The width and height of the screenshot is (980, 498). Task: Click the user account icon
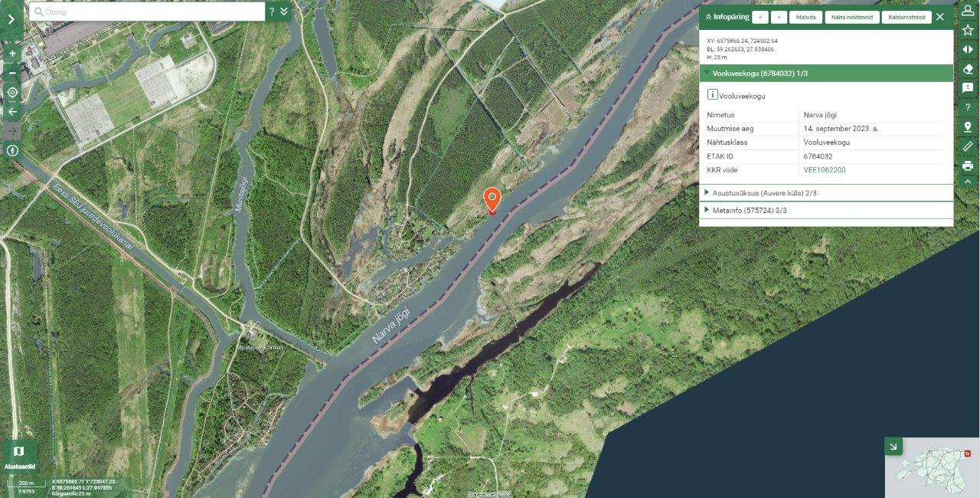point(968,11)
